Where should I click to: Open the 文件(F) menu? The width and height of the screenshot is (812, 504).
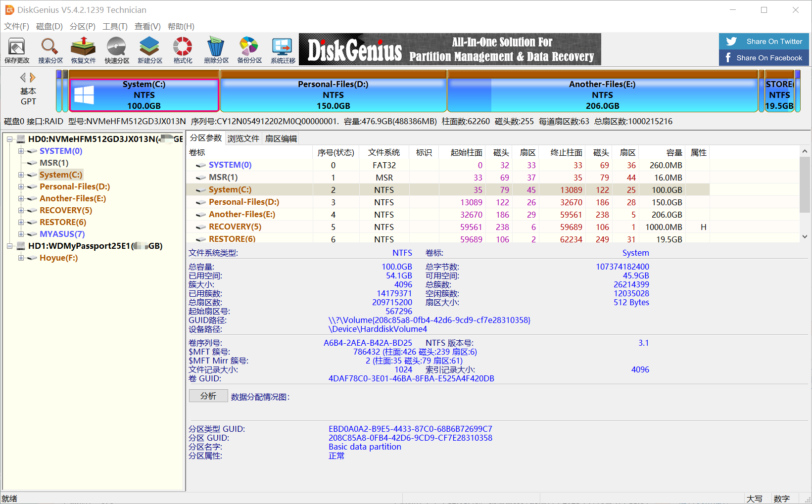click(x=16, y=26)
